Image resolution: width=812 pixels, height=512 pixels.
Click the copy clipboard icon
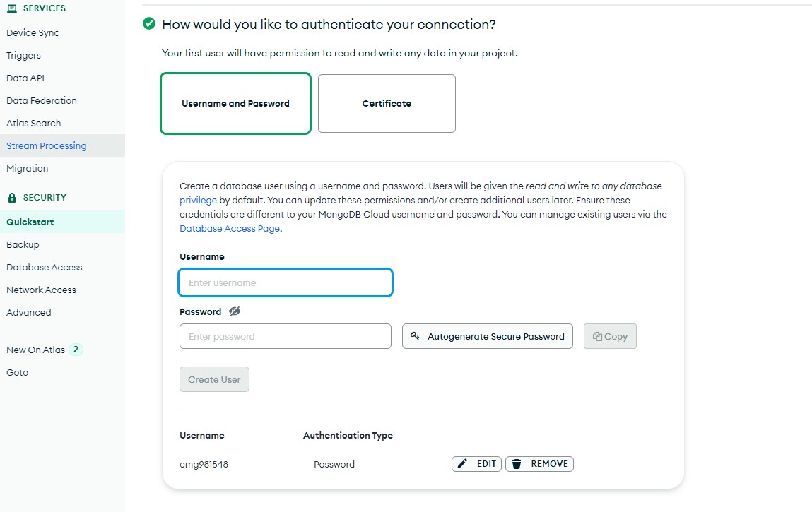click(597, 336)
